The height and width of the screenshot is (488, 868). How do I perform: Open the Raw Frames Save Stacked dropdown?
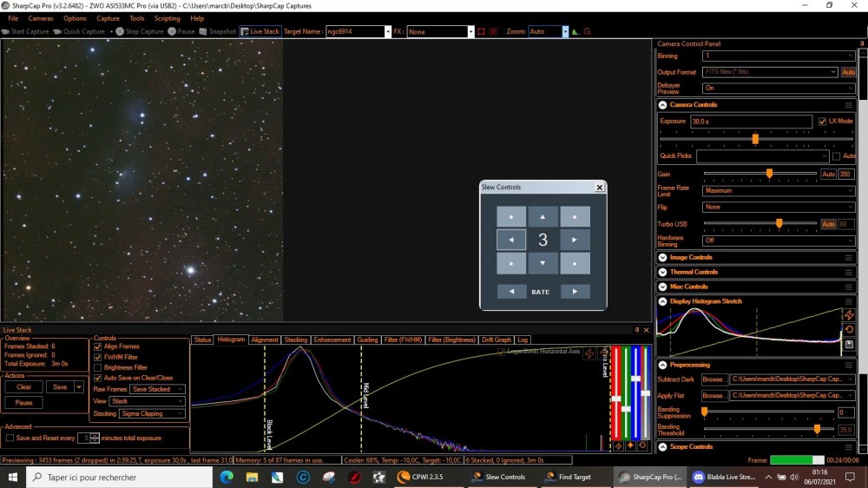click(157, 389)
